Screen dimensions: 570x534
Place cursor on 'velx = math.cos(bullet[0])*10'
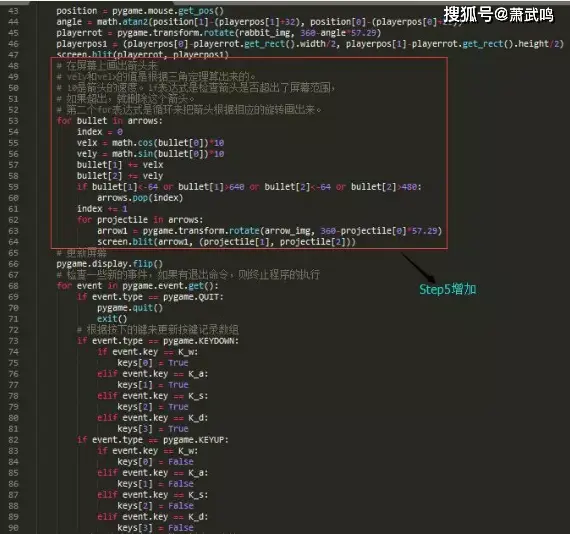pyautogui.click(x=150, y=143)
